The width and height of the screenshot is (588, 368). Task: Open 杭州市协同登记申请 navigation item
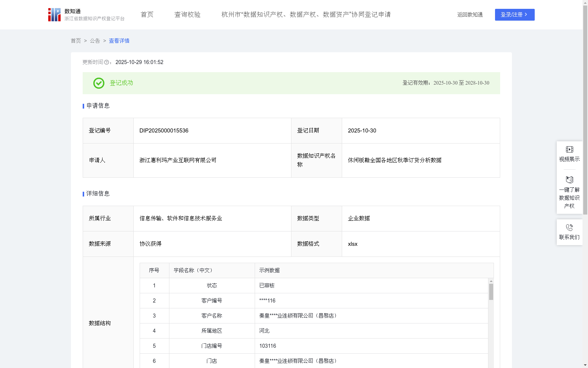click(x=306, y=15)
